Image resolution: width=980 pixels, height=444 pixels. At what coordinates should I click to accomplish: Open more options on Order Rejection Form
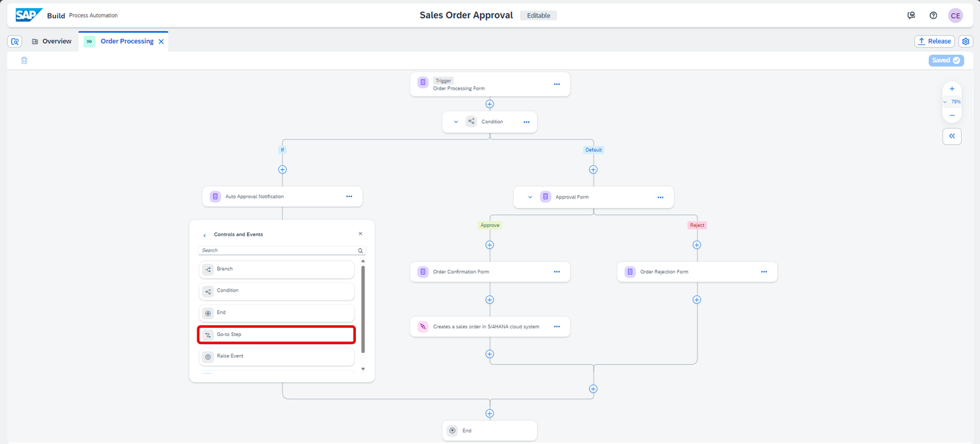[764, 272]
